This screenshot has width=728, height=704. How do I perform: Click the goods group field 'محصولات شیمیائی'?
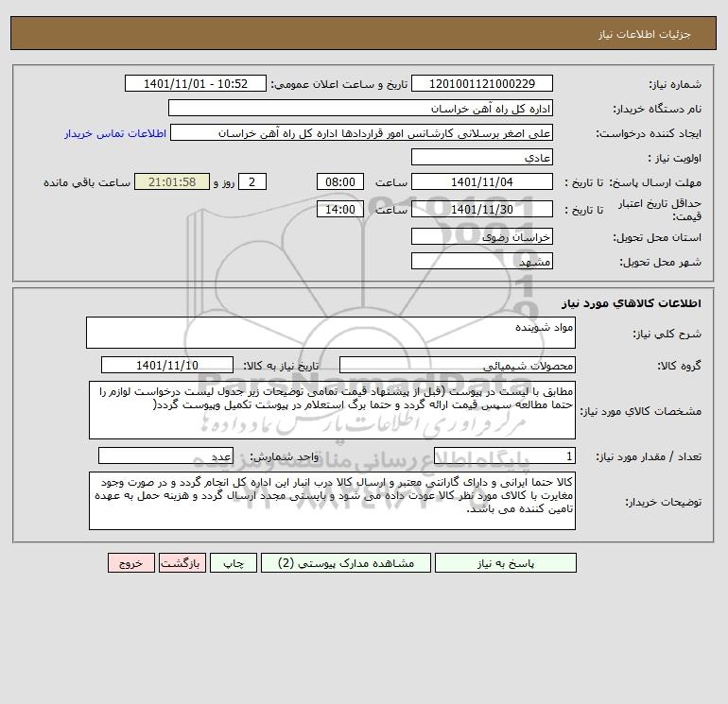click(458, 365)
